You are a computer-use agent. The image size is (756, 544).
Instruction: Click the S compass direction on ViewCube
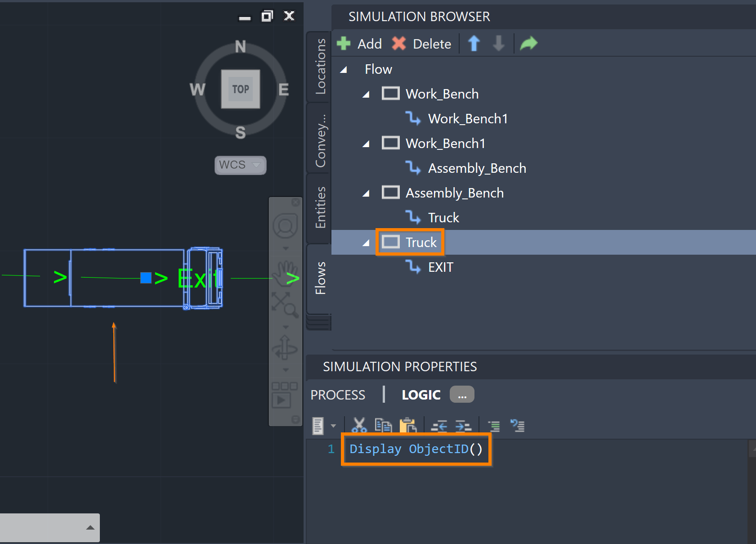pyautogui.click(x=241, y=133)
